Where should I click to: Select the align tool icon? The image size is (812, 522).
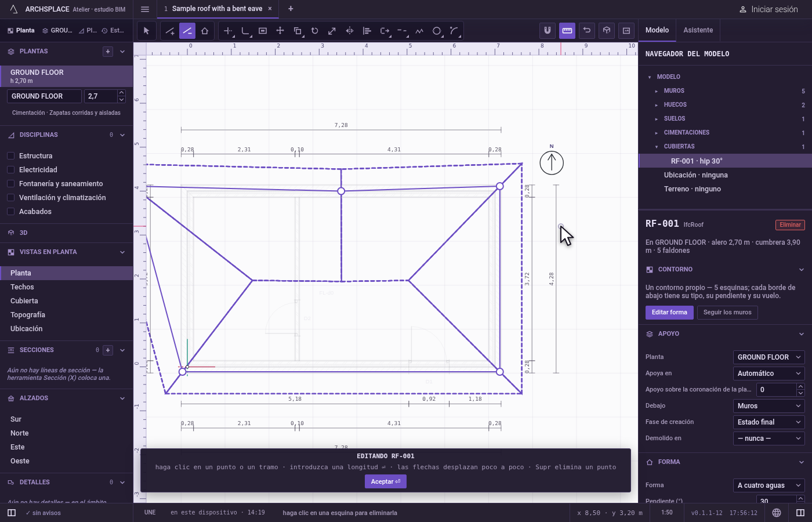pos(367,31)
